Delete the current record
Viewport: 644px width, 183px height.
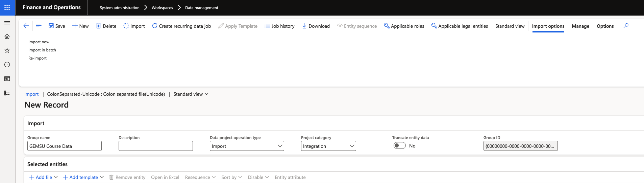pos(106,26)
